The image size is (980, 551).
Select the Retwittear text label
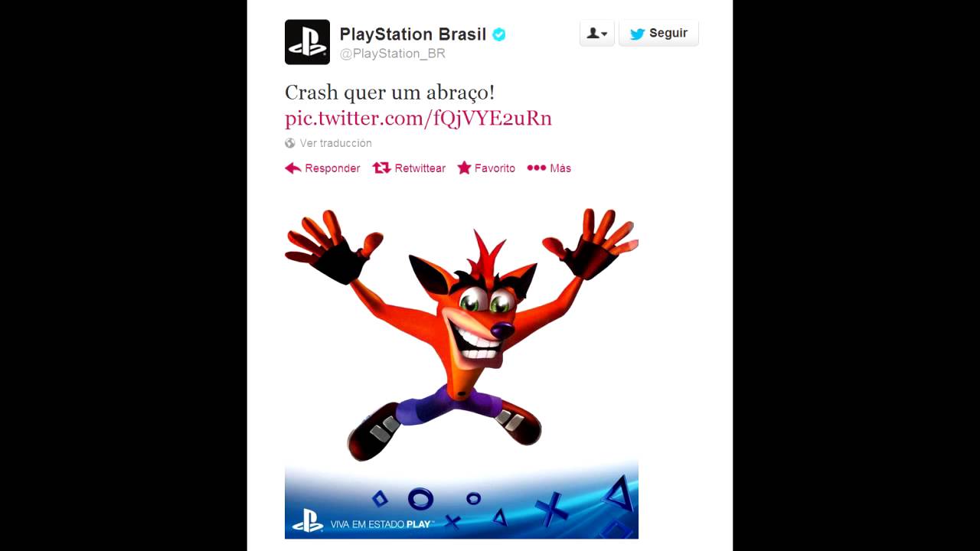[420, 168]
